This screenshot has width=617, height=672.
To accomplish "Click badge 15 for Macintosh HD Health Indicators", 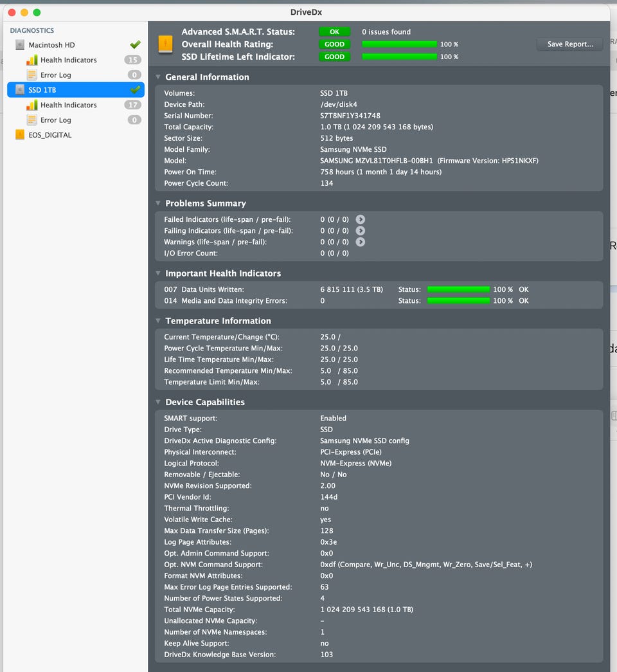I will (133, 60).
